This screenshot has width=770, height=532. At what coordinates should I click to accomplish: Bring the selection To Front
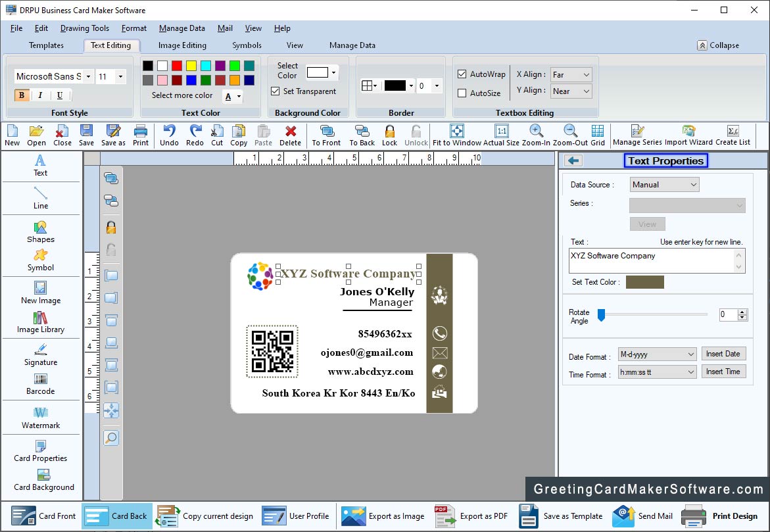point(326,135)
